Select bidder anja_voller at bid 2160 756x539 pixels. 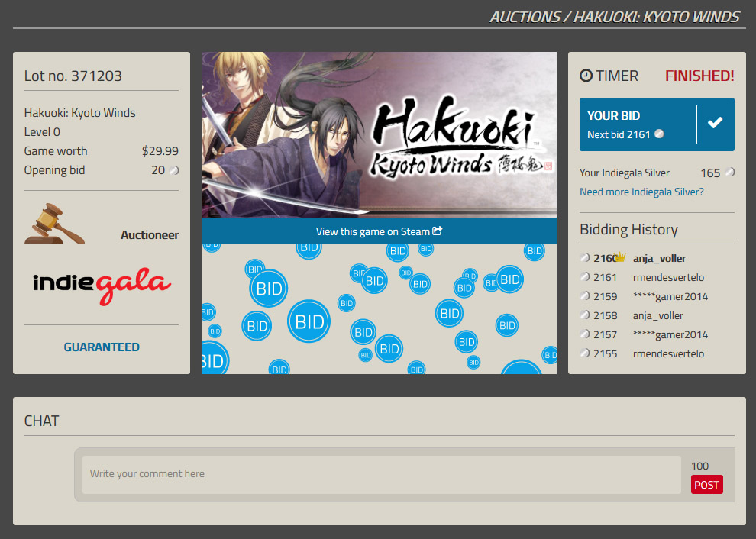click(x=659, y=258)
